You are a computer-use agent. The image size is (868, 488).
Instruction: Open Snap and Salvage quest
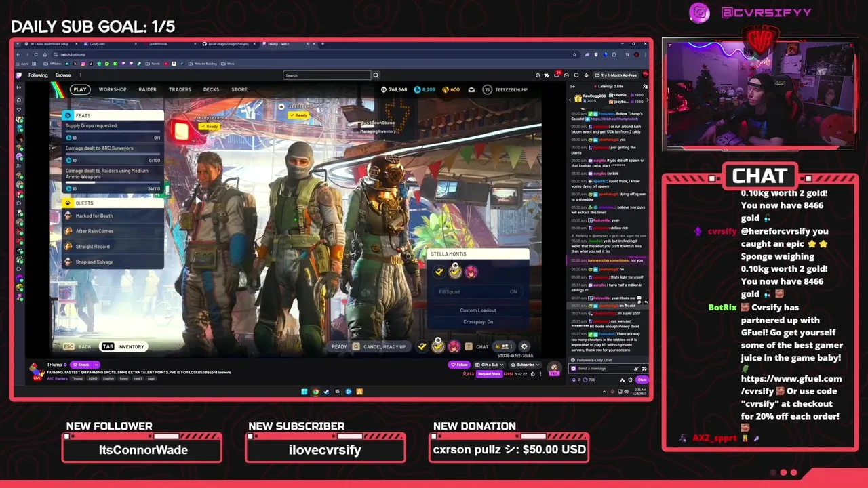pyautogui.click(x=113, y=262)
